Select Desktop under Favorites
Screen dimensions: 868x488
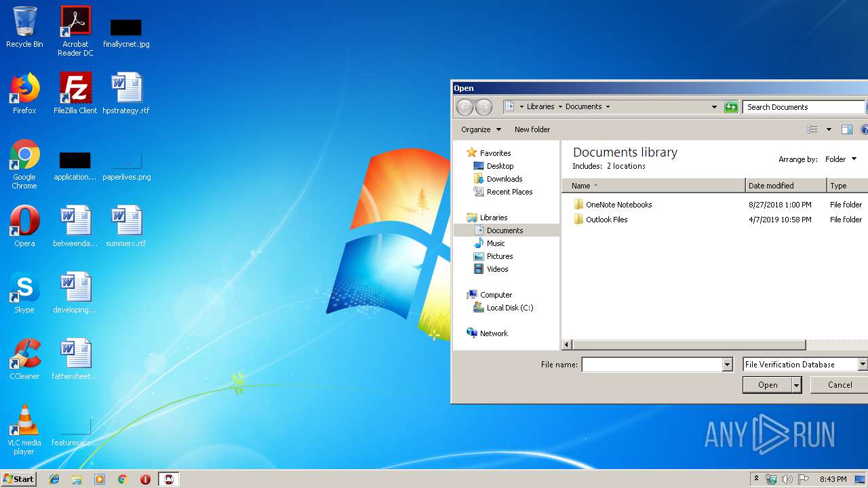coord(500,166)
